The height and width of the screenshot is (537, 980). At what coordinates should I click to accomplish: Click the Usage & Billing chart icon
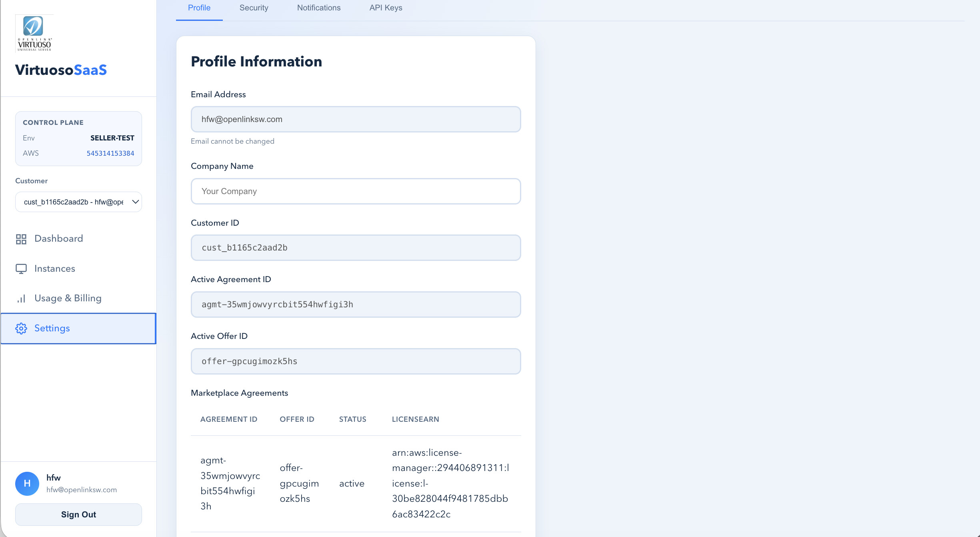pyautogui.click(x=21, y=299)
